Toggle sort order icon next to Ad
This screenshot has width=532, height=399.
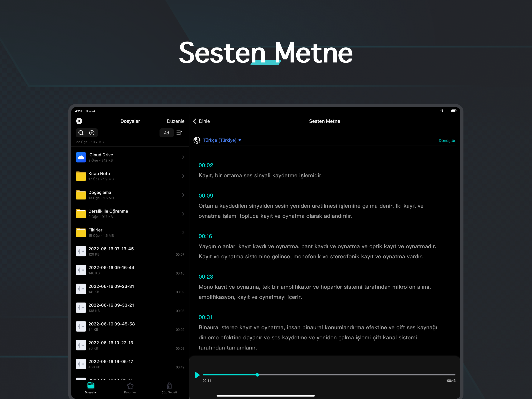(179, 133)
